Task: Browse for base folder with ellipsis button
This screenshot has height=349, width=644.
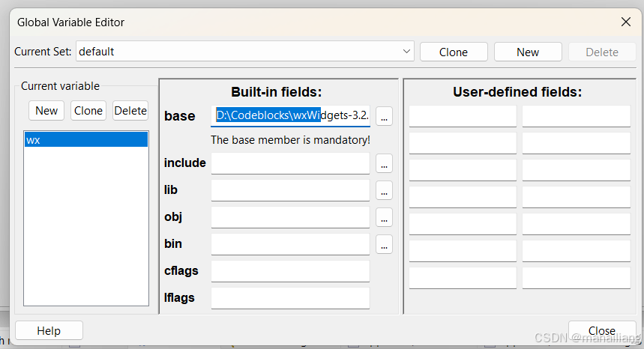Action: pos(384,116)
